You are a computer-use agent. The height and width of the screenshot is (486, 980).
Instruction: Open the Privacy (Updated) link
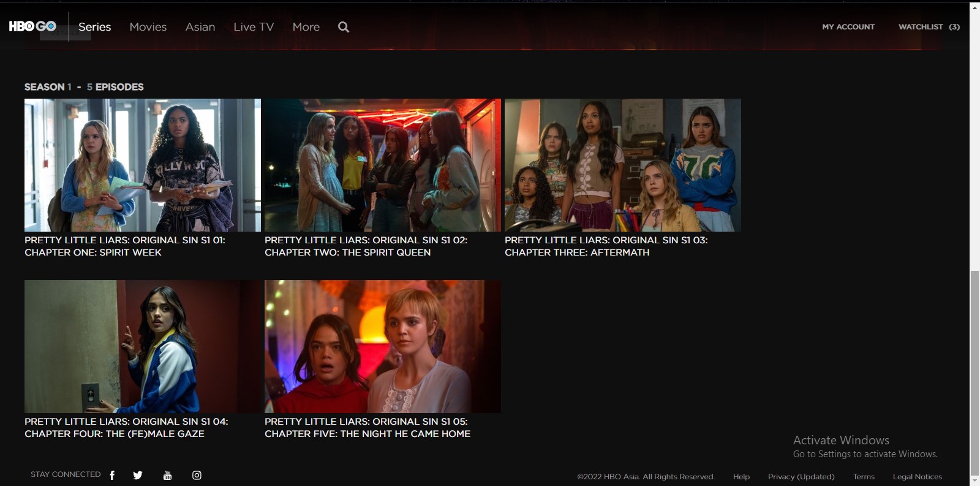click(801, 477)
